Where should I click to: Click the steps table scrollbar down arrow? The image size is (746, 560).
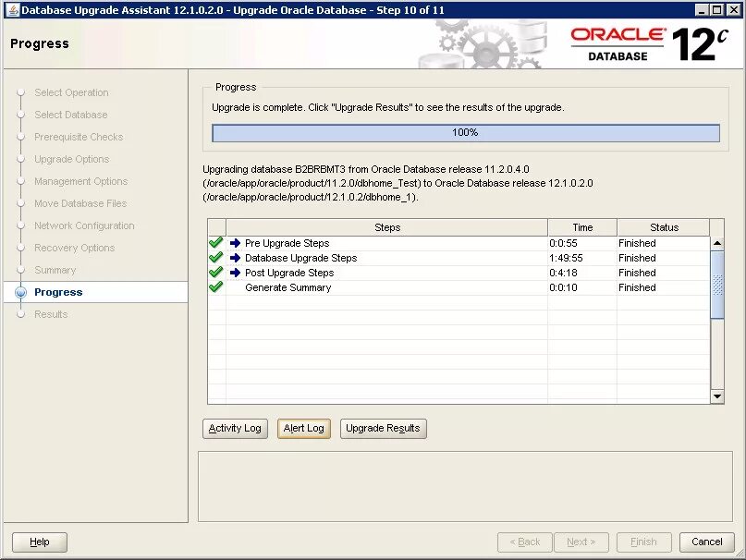(x=717, y=396)
